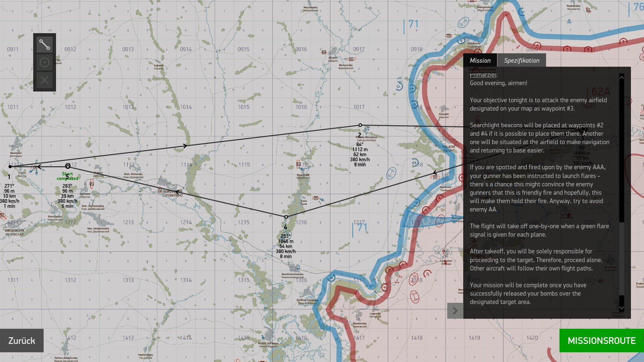
Task: Go back with the Zurück button
Action: [x=22, y=341]
